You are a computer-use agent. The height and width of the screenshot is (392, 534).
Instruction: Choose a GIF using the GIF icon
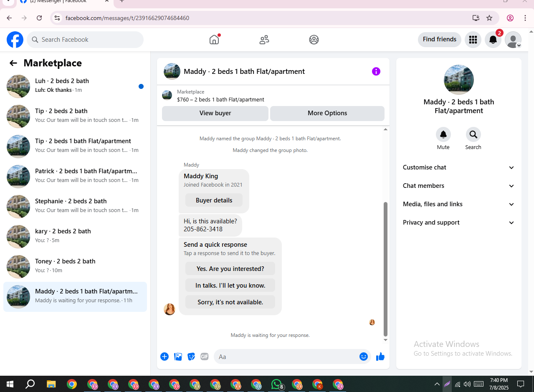205,357
